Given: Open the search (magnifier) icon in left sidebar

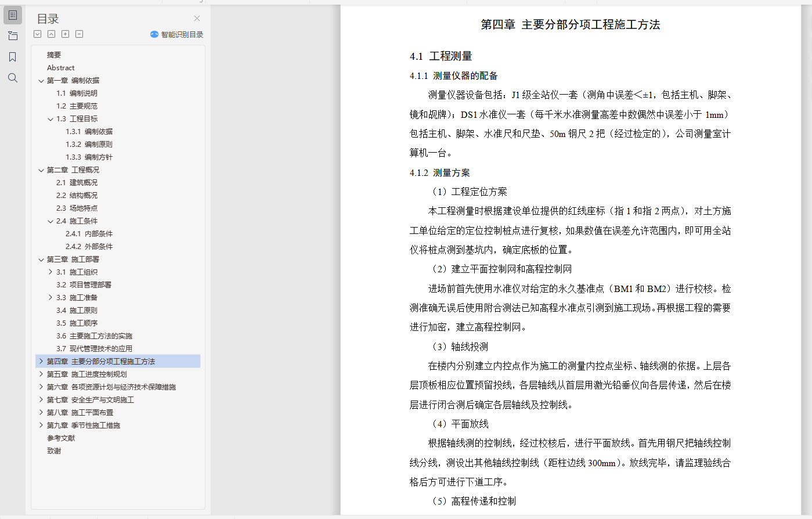Looking at the screenshot, I should point(13,78).
